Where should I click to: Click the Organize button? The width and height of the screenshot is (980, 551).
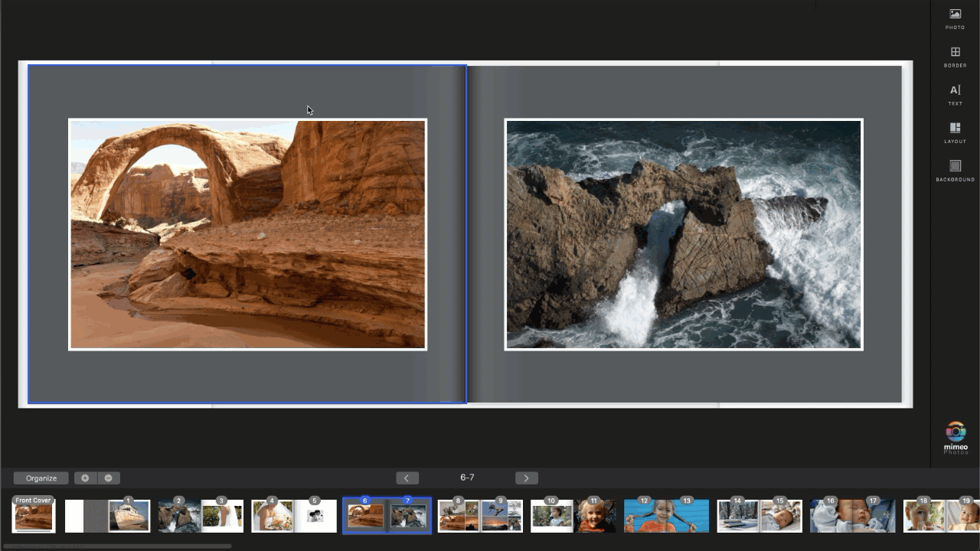tap(41, 478)
